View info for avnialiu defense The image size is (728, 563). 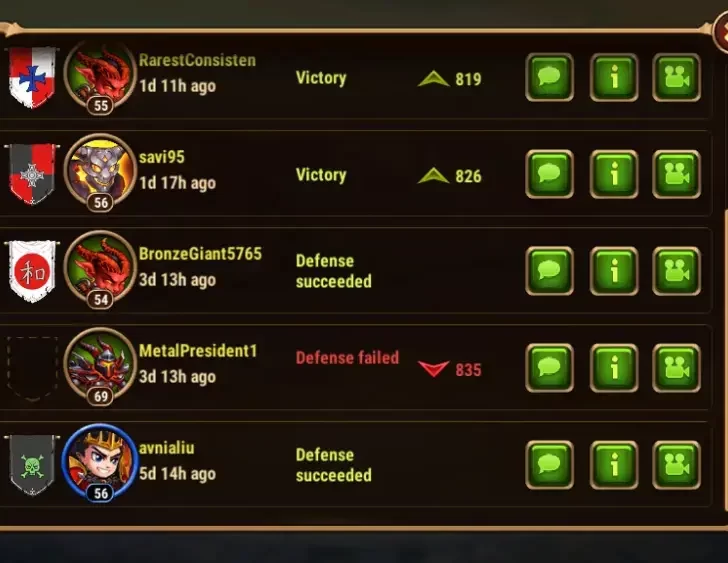[614, 465]
